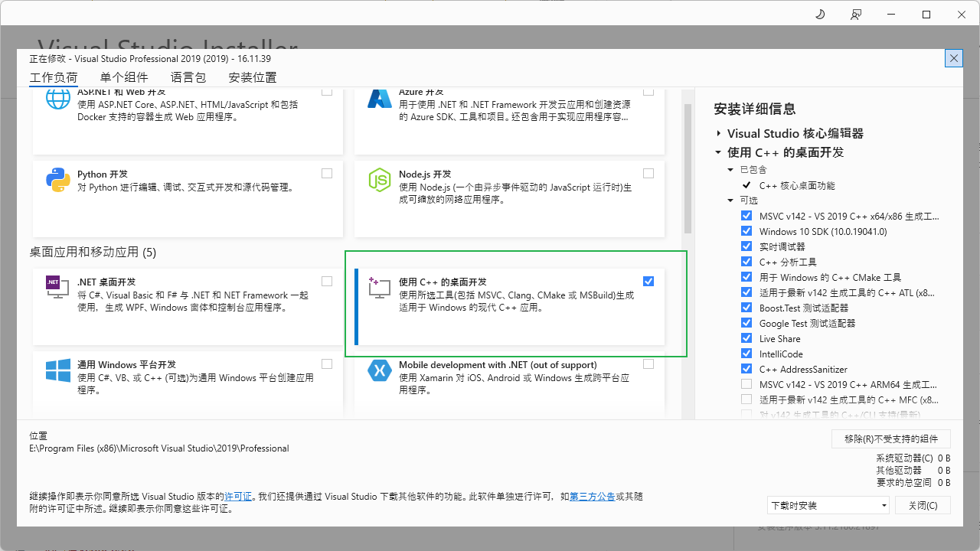Uncheck 用于 Windows 的 C++ CMake 工具
This screenshot has width=980, height=551.
click(746, 277)
